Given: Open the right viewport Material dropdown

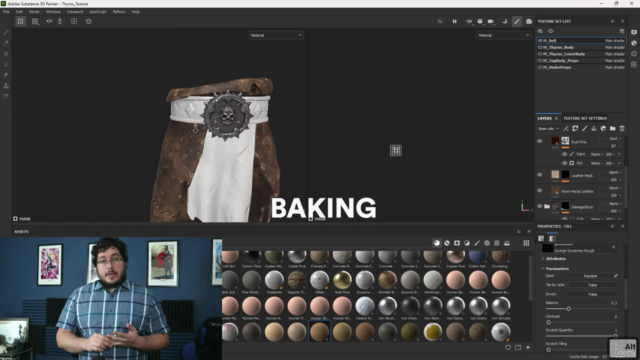Looking at the screenshot, I should 504,36.
